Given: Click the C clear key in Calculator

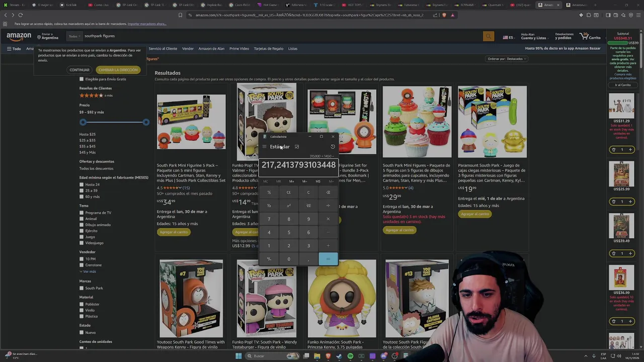Looking at the screenshot, I should pos(308,192).
